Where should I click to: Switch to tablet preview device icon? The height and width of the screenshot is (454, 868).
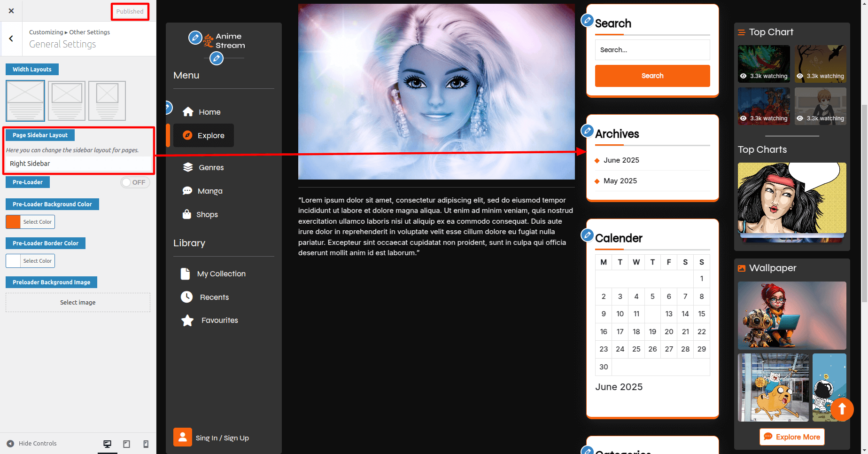tap(126, 444)
